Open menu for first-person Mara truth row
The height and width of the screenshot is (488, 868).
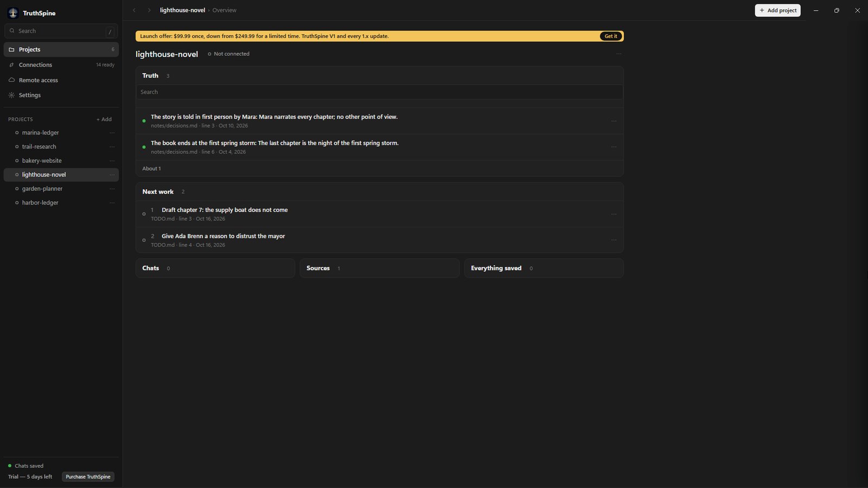coord(614,121)
